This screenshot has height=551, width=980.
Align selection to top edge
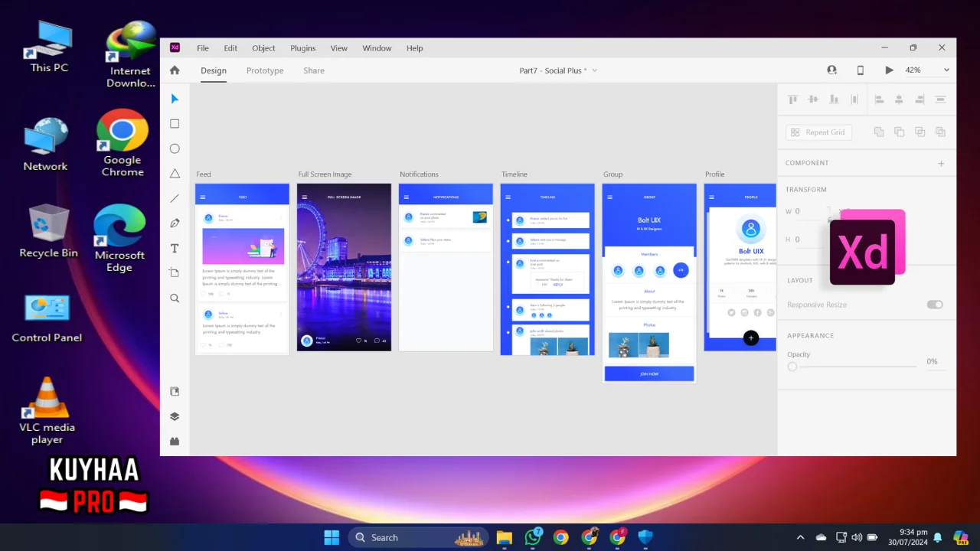793,99
